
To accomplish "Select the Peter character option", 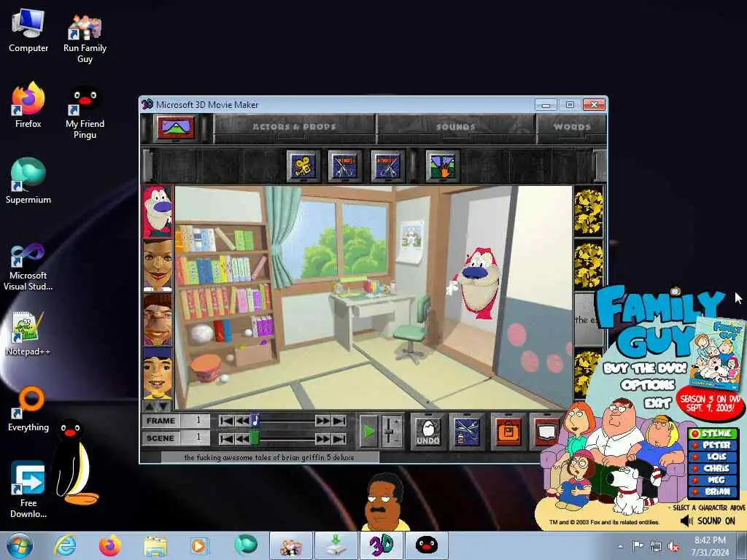I will coord(713,446).
